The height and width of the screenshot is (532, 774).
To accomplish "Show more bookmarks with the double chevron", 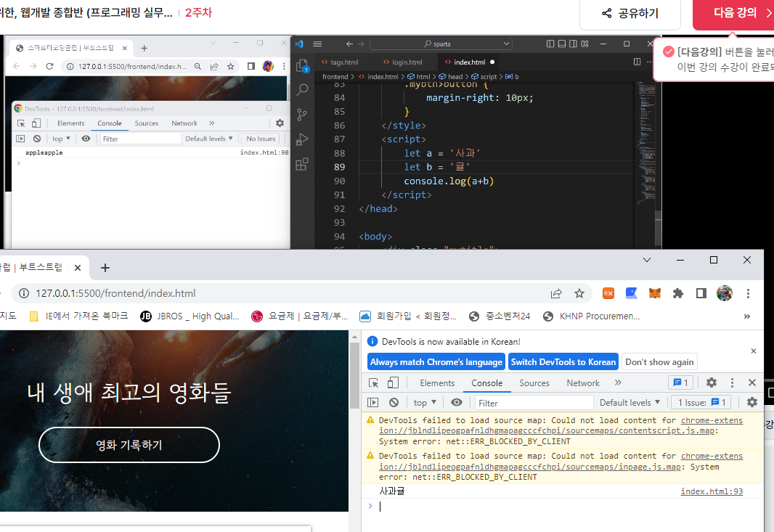I will point(747,316).
